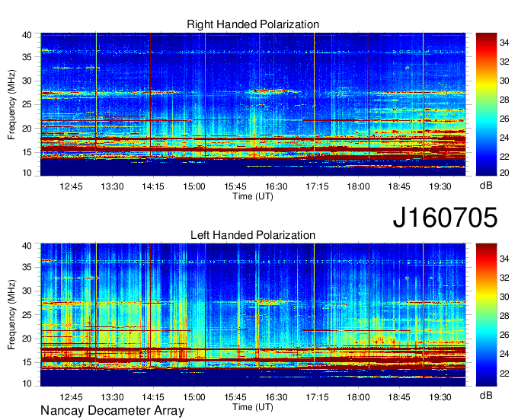Click the 20 MHz tick of Left Handed plot
Screen dimensions: 518x420
click(x=27, y=339)
